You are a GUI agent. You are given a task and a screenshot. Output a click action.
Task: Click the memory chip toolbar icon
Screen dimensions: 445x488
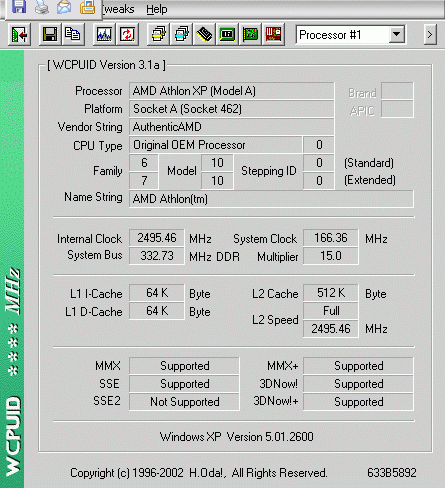[204, 34]
